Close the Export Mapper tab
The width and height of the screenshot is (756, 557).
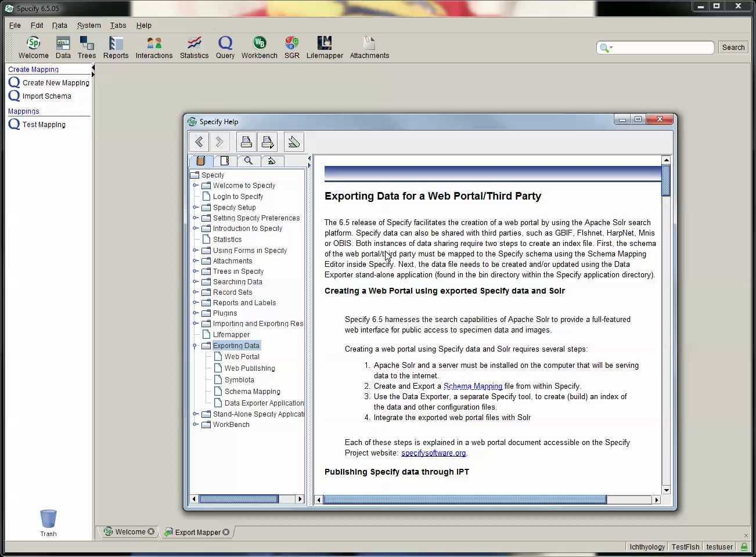pyautogui.click(x=226, y=532)
